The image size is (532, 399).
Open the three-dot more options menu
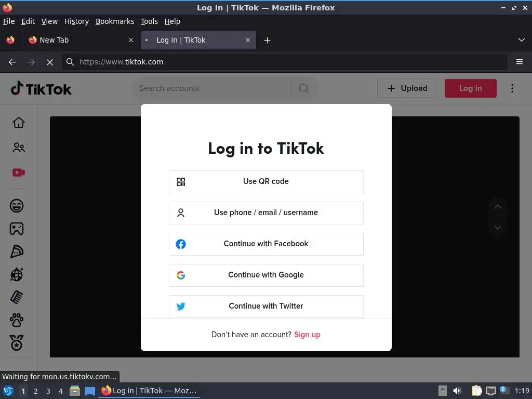tap(512, 88)
